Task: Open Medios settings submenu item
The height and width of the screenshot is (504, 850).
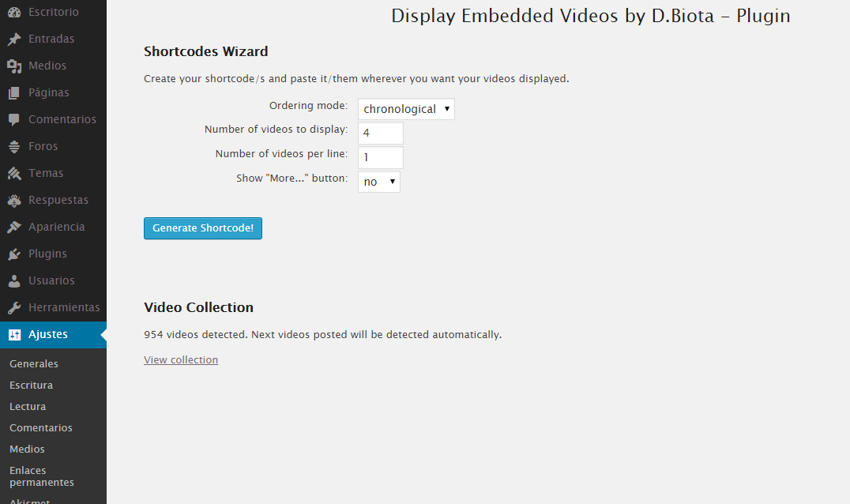Action: click(27, 449)
